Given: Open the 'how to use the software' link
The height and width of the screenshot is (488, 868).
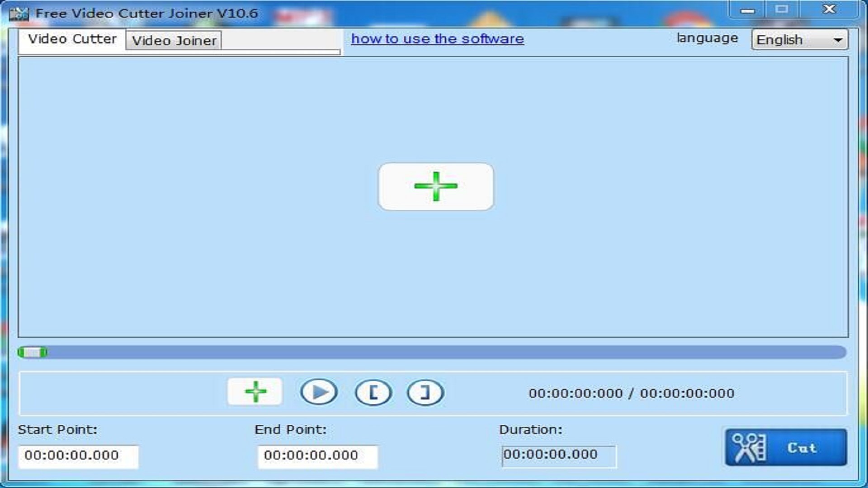Looking at the screenshot, I should (x=437, y=39).
